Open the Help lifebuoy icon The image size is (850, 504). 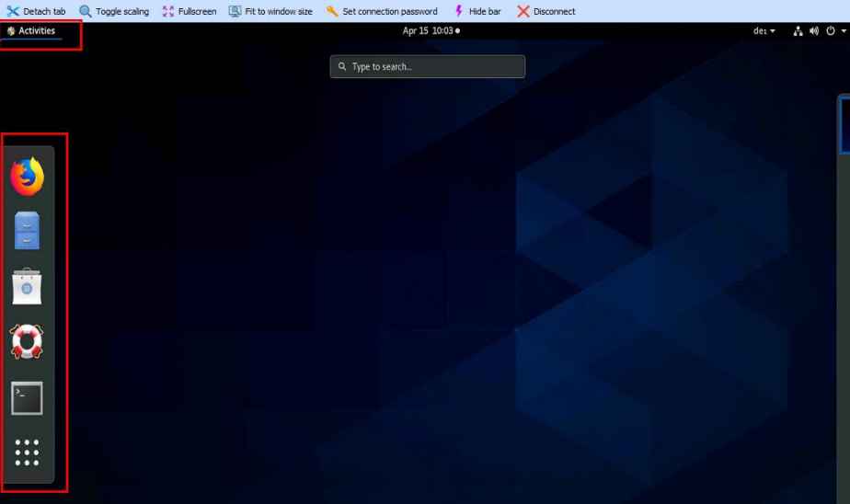(27, 342)
